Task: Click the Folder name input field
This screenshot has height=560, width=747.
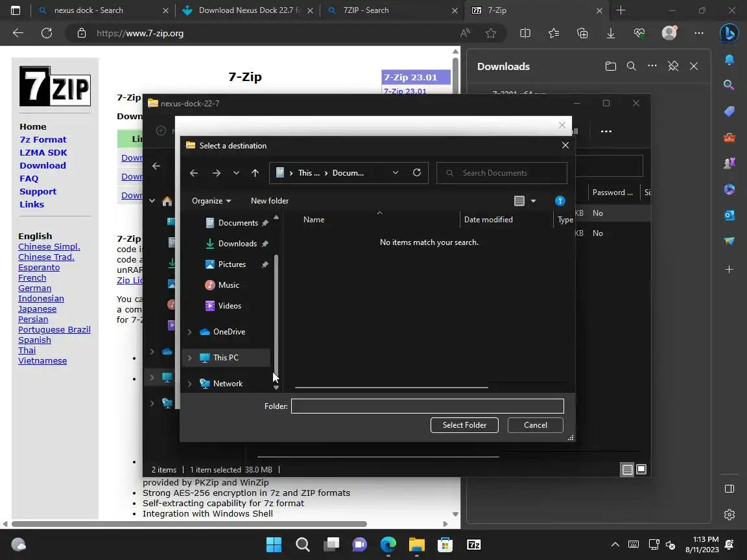Action: point(427,406)
